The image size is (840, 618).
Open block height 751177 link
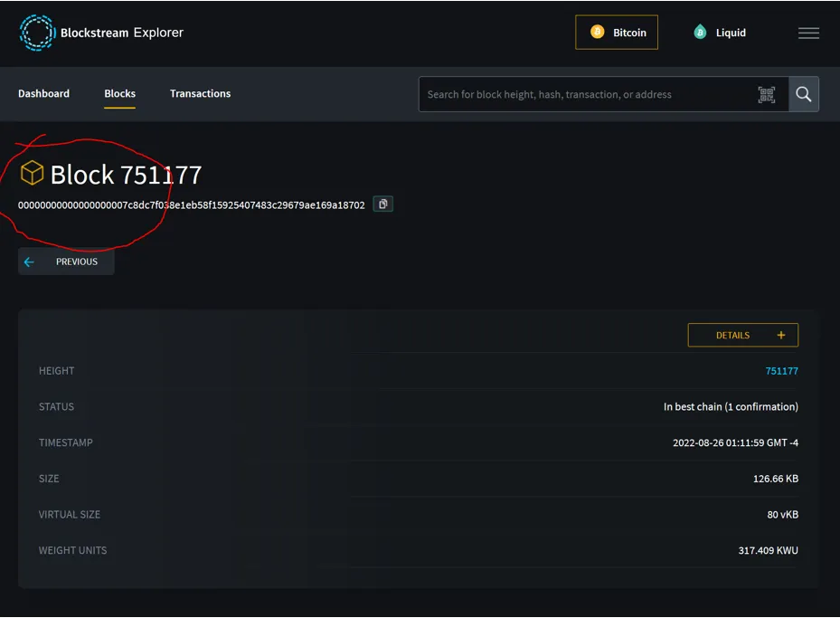coord(781,370)
